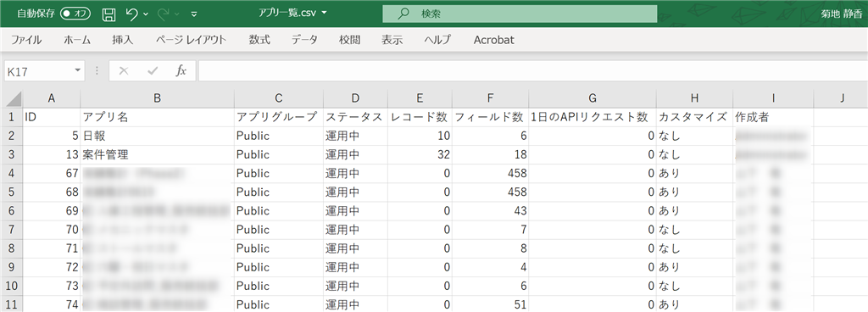Open the ヘルプ tab
868x312 pixels.
pos(437,40)
